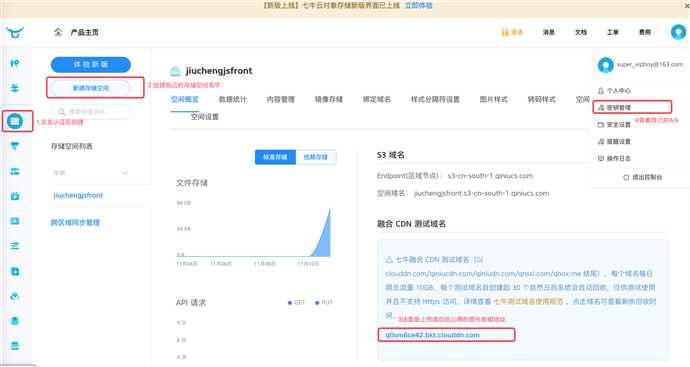690x367 pixels.
Task: Open 密钥管理 in the account menu
Action: 614,107
